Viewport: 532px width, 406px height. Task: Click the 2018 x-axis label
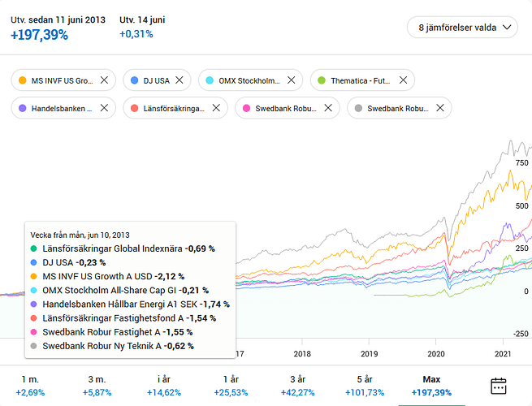(x=302, y=354)
